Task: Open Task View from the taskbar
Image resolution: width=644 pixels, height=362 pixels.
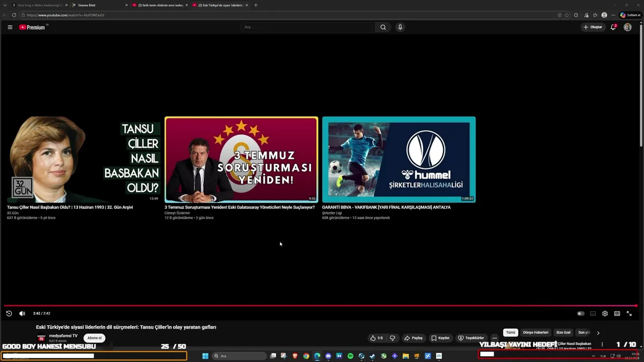Action: pos(273,356)
